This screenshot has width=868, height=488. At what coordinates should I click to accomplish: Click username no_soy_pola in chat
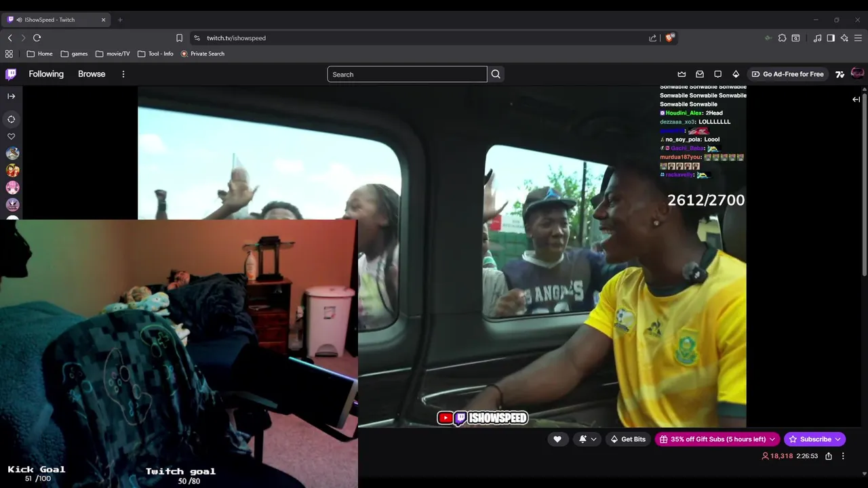tap(683, 140)
